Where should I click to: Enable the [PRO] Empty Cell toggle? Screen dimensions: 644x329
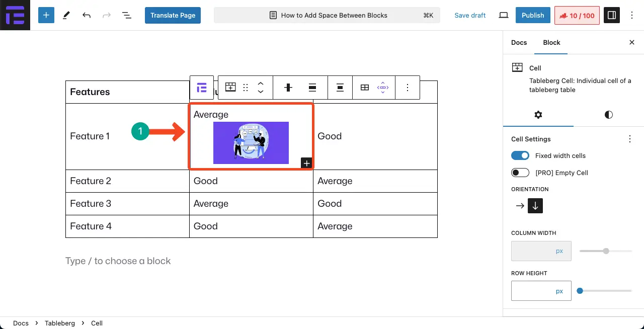tap(520, 173)
